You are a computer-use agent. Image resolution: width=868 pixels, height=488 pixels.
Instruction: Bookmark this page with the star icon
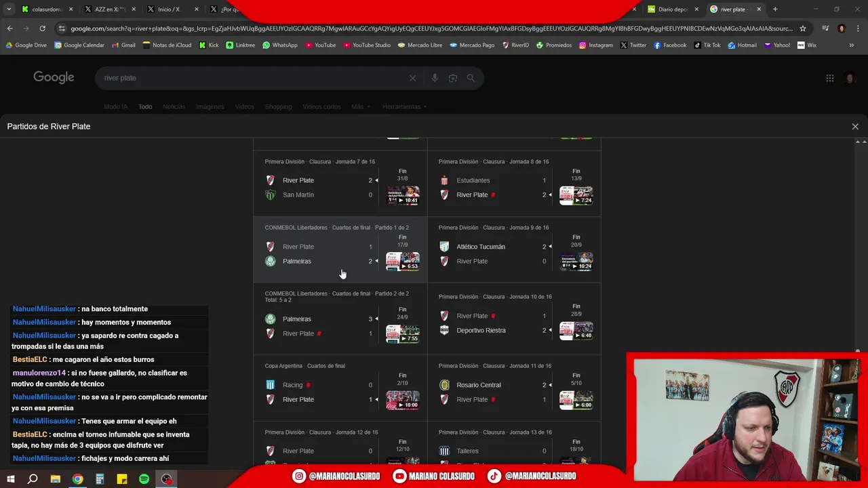803,28
